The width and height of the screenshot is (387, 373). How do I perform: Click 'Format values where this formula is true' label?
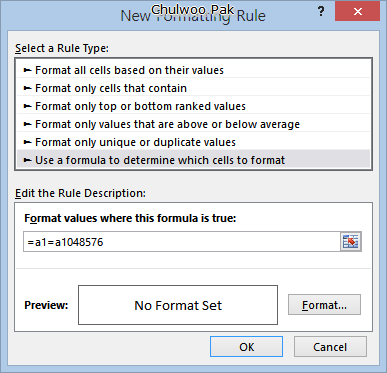tap(130, 218)
